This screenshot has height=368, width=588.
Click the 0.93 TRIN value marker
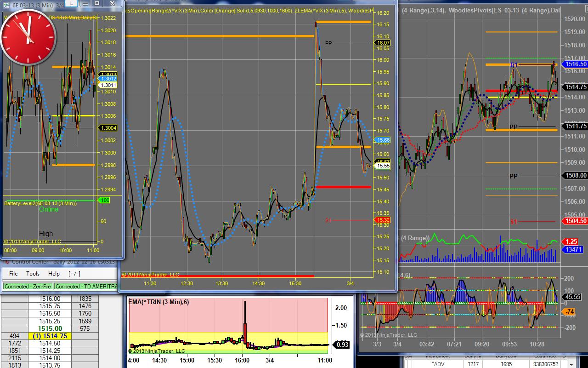click(x=342, y=344)
